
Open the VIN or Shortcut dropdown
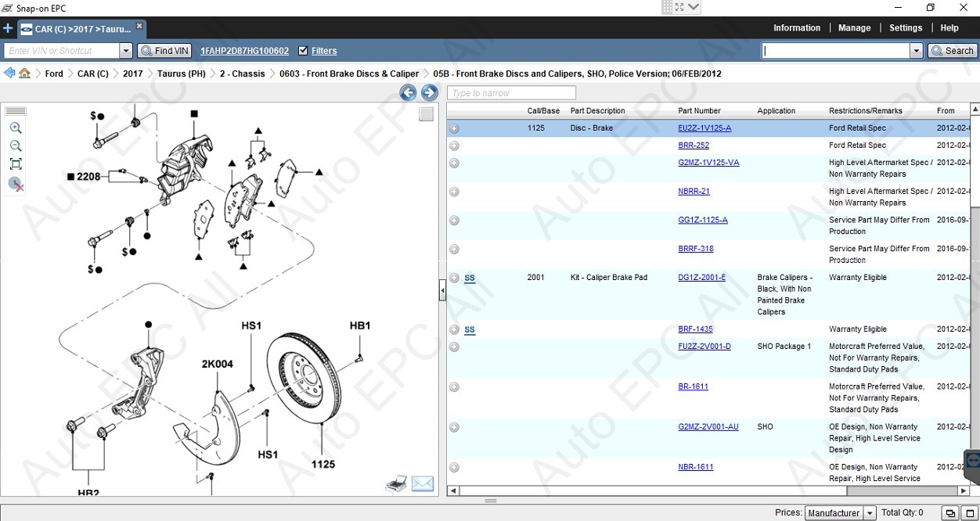(125, 51)
